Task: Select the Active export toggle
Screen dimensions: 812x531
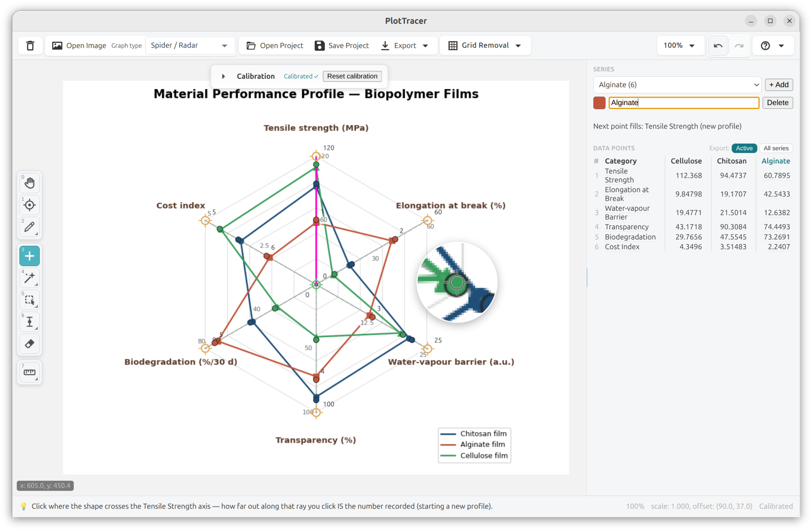Action: [744, 148]
